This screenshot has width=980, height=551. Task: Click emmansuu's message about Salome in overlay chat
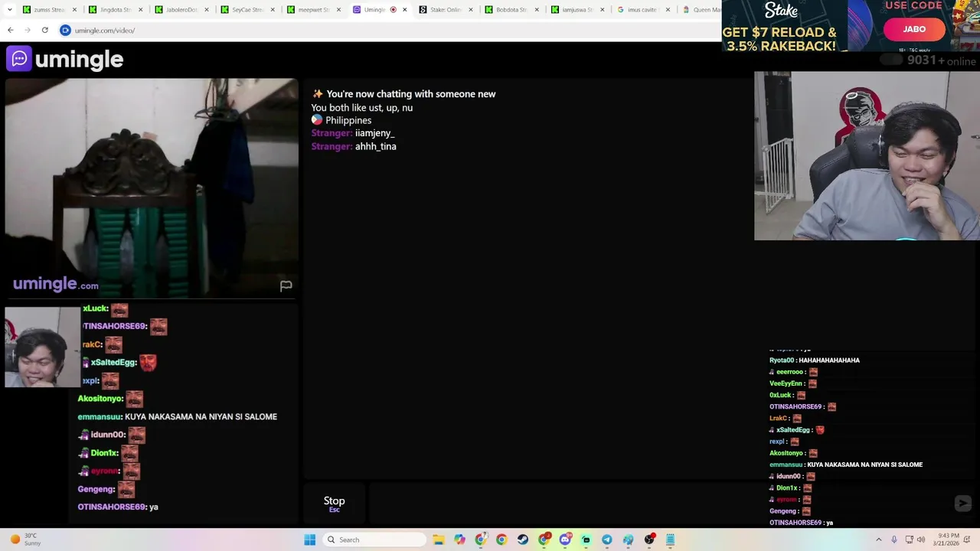click(x=177, y=416)
